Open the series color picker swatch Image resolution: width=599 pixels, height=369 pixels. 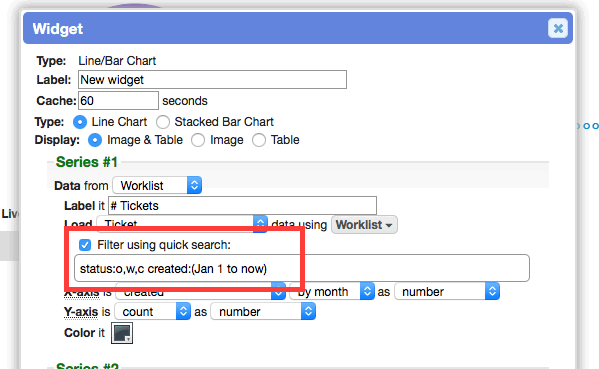[122, 333]
